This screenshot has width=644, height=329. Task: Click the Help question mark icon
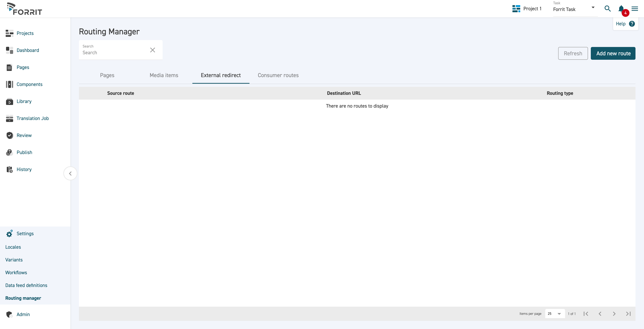coord(632,24)
